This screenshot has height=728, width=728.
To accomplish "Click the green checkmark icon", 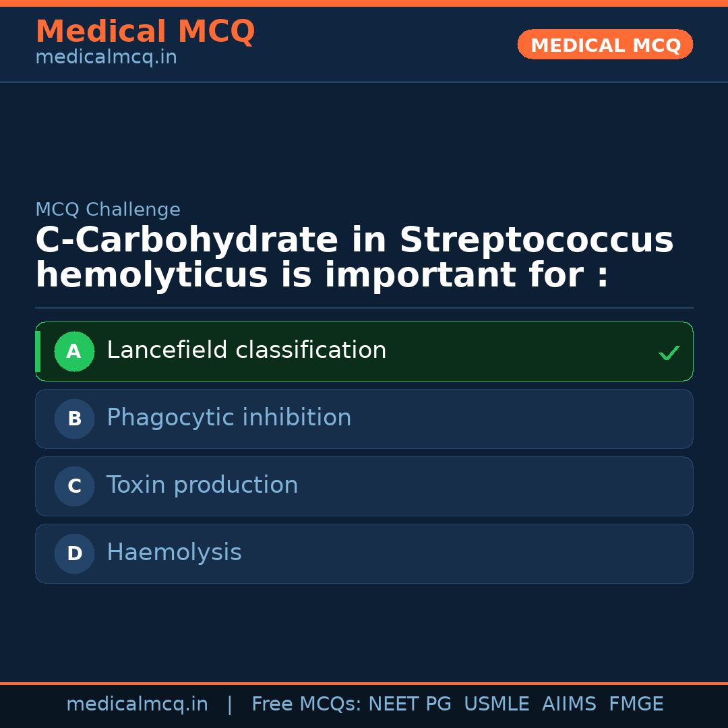I will pyautogui.click(x=669, y=353).
